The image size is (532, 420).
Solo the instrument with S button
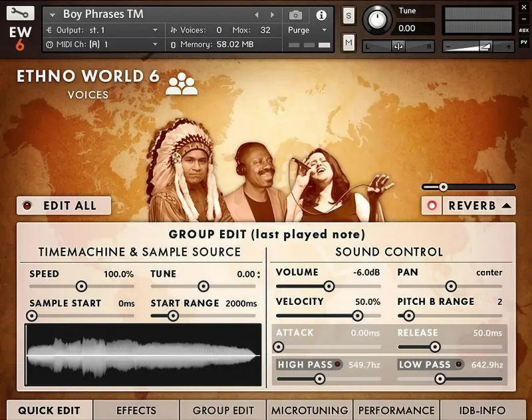tap(348, 15)
